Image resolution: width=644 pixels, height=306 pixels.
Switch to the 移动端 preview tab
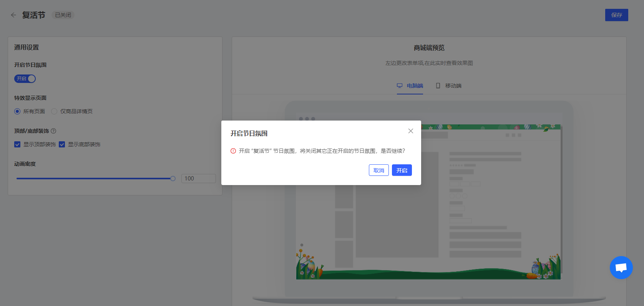click(453, 86)
